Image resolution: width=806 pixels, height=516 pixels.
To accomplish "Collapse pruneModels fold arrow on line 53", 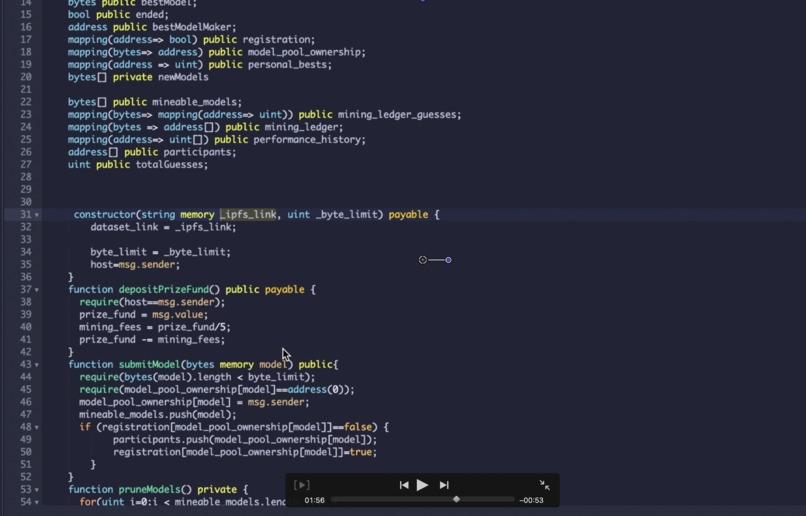I will pos(37,490).
